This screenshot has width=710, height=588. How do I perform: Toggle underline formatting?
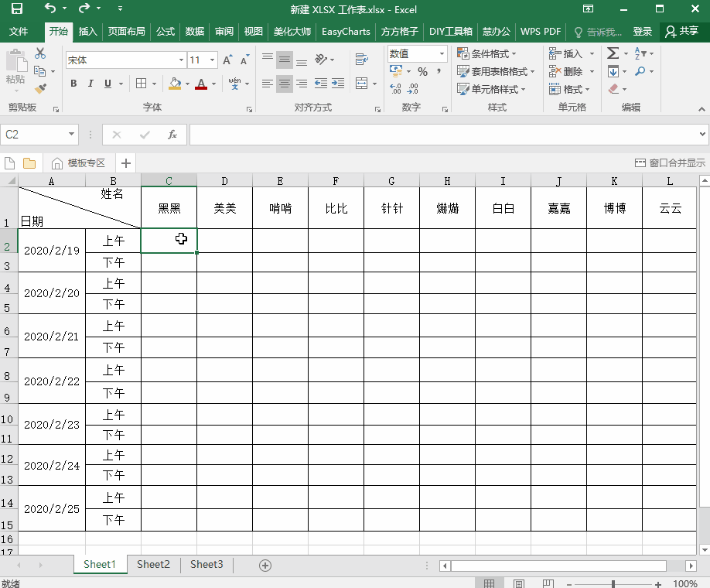tap(108, 84)
